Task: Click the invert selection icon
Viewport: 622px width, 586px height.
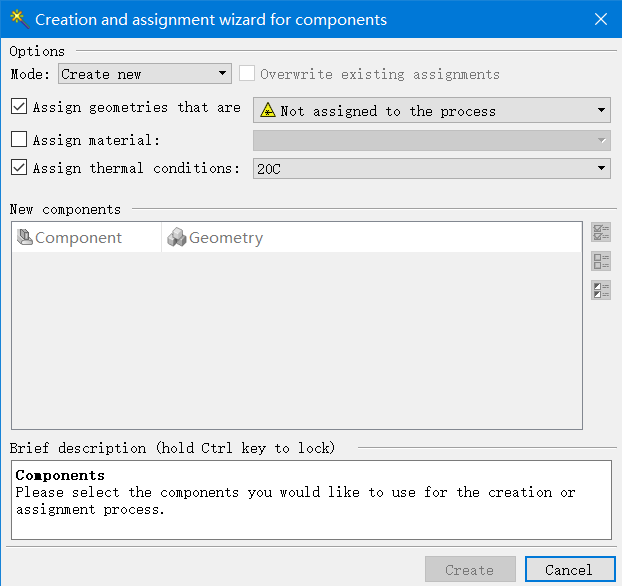Action: pyautogui.click(x=601, y=290)
